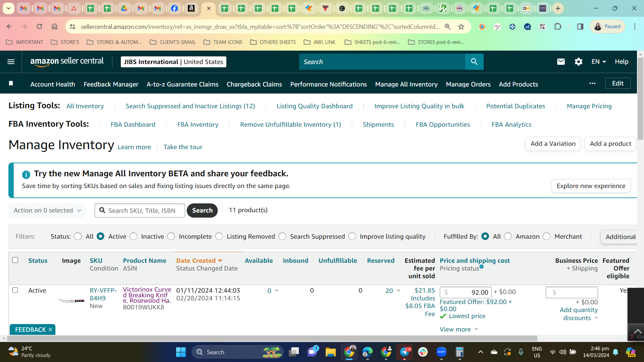Viewport: 644px width, 362px height.
Task: Click the inventory Search button
Action: [x=202, y=210]
